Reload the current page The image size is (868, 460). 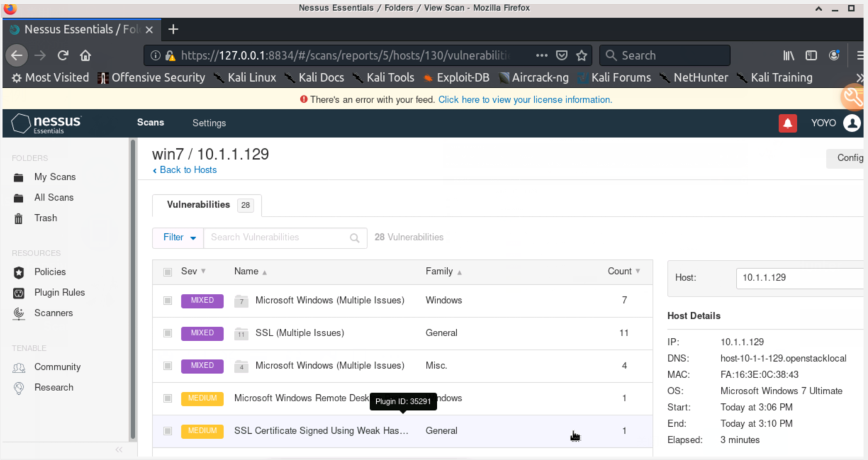pyautogui.click(x=63, y=56)
